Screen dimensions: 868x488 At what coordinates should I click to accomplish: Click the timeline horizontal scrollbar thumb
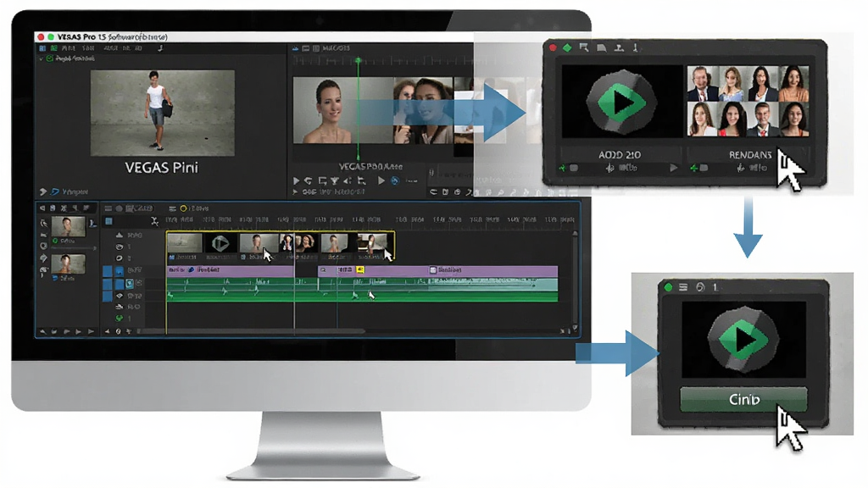coord(252,331)
